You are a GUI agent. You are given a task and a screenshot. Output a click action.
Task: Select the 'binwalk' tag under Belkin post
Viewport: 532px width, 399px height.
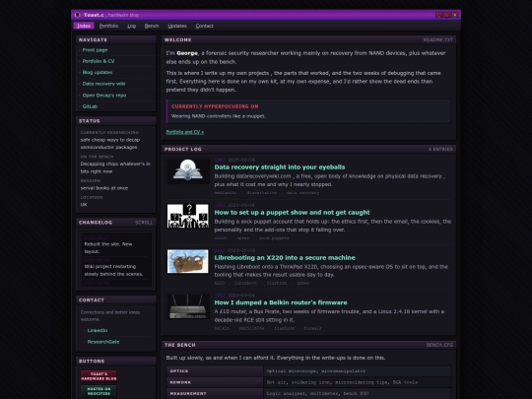click(313, 328)
